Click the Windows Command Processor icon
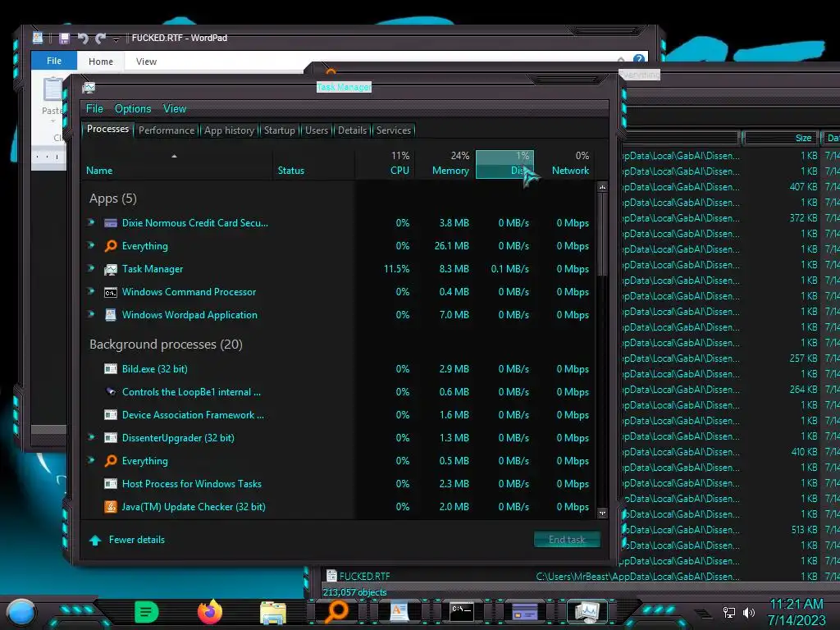The image size is (840, 630). click(111, 292)
